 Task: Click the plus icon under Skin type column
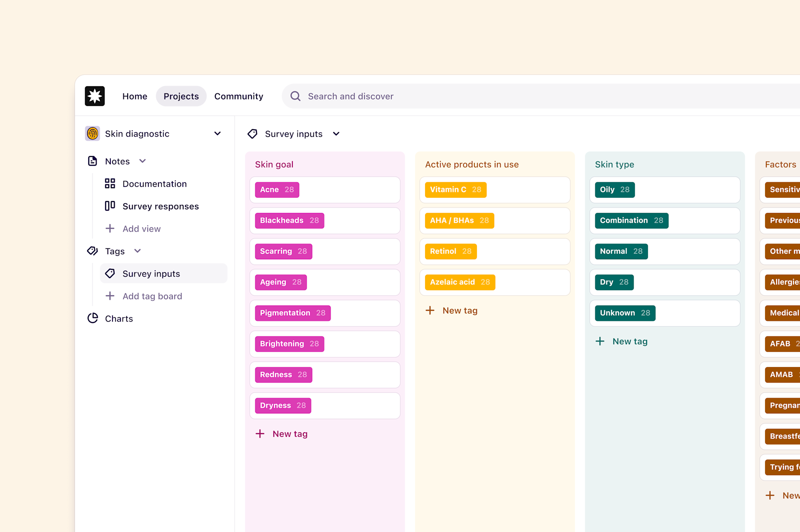(600, 341)
